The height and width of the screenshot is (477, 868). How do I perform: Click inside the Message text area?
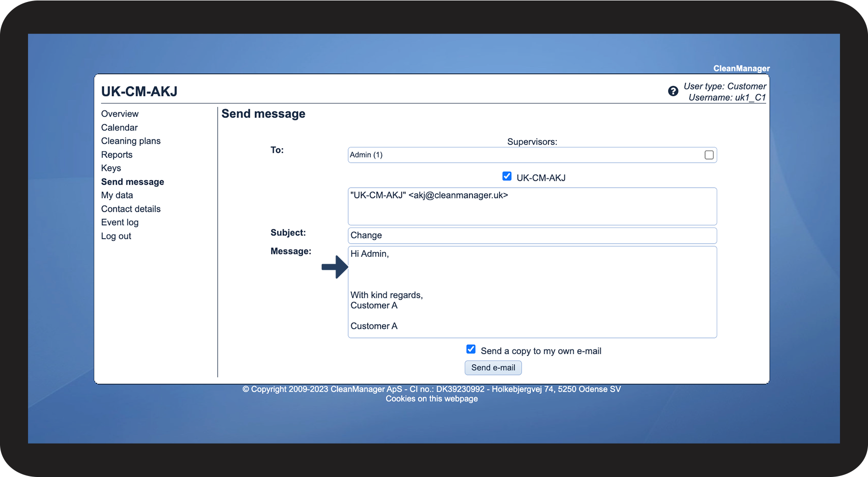[x=532, y=292]
